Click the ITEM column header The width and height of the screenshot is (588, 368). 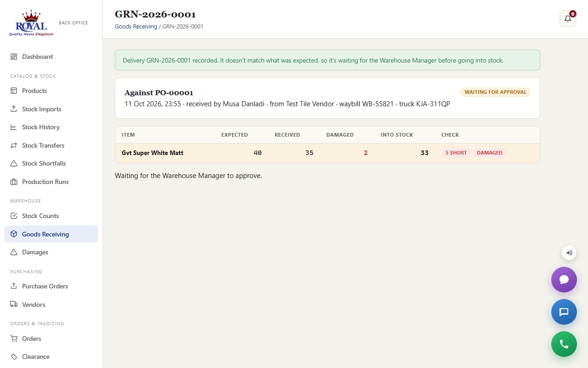coord(128,135)
